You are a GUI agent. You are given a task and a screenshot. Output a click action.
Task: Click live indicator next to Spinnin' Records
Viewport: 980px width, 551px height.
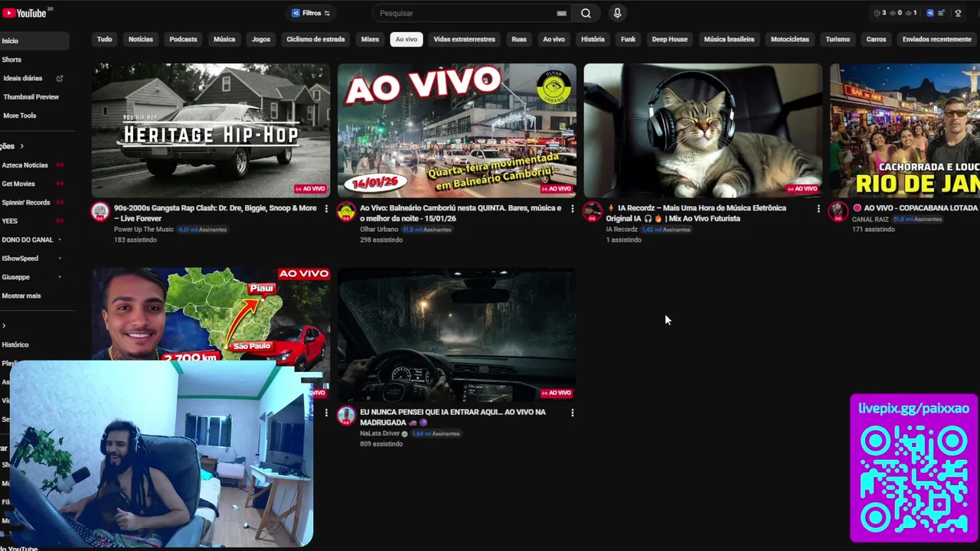pos(60,203)
